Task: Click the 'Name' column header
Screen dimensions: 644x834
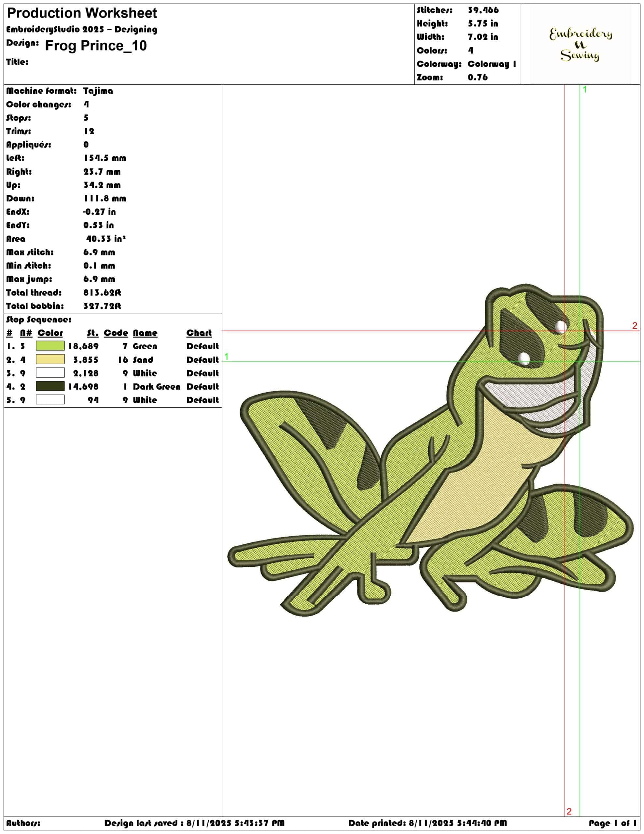Action: [145, 333]
